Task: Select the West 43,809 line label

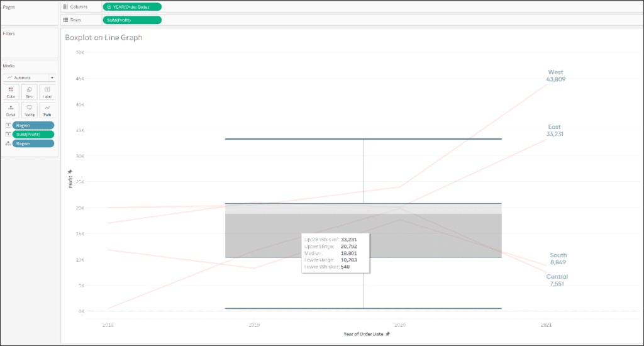Action: 556,75
